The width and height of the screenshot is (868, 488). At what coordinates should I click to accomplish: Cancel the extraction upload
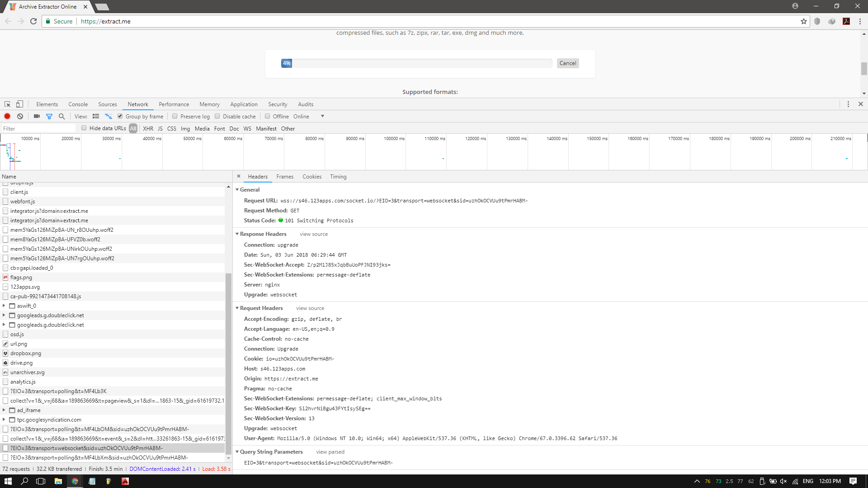click(x=567, y=63)
